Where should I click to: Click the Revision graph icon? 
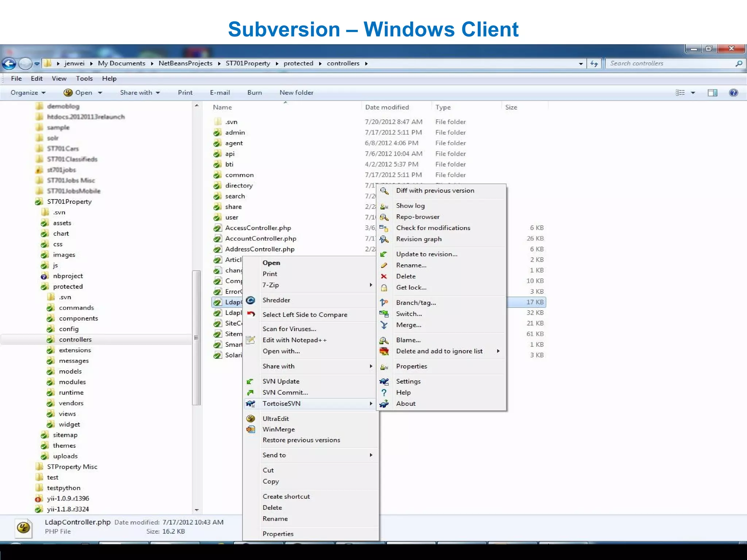click(x=384, y=240)
